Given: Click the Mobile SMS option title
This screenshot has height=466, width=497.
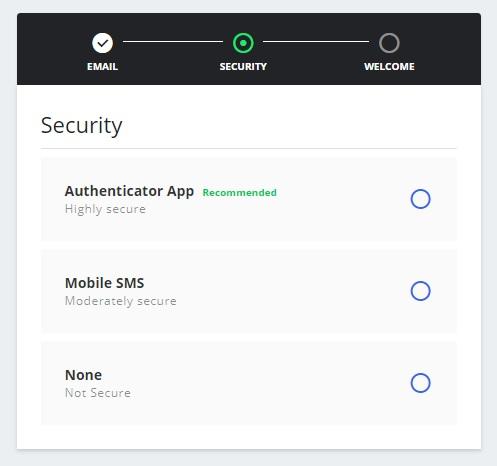Looking at the screenshot, I should point(104,283).
